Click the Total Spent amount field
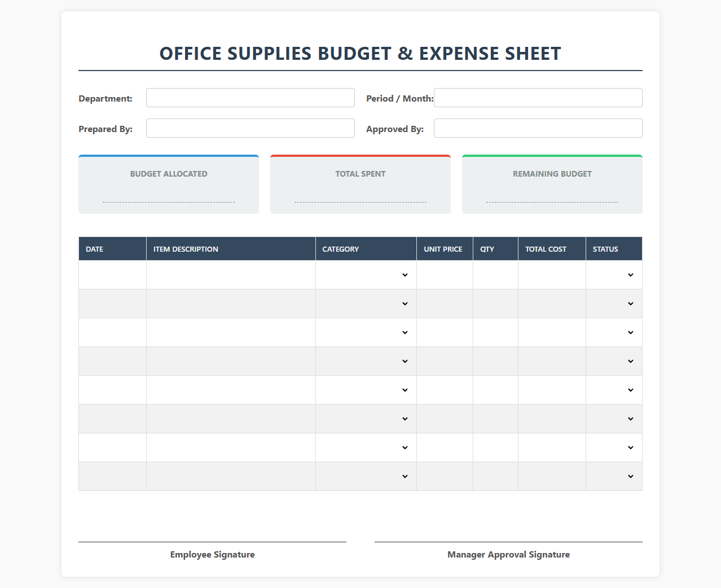This screenshot has height=588, width=721. point(360,195)
